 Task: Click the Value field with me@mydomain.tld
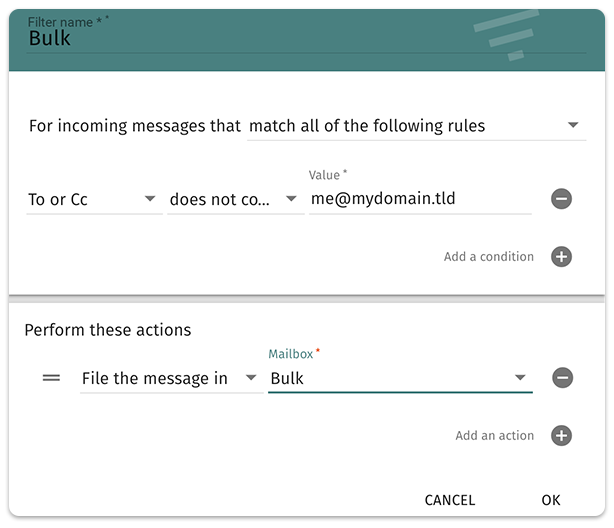pyautogui.click(x=420, y=199)
